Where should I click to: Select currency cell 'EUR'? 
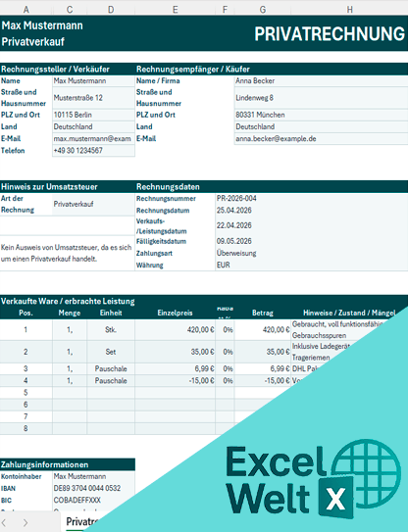point(312,265)
